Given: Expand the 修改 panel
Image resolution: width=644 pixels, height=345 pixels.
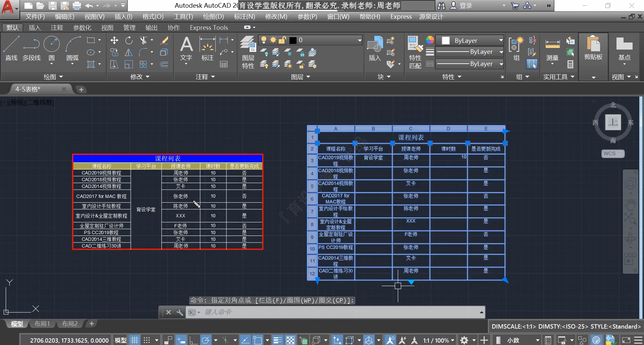Looking at the screenshot, I should coord(140,77).
